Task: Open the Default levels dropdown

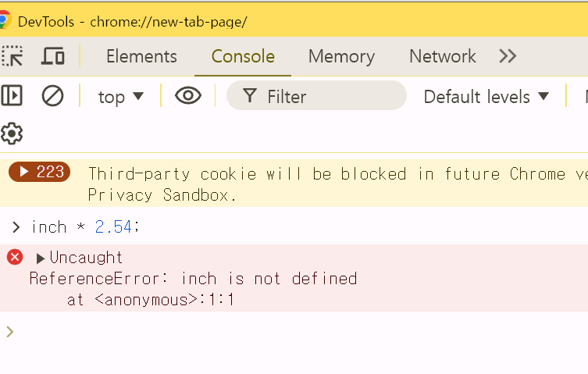Action: pos(486,97)
